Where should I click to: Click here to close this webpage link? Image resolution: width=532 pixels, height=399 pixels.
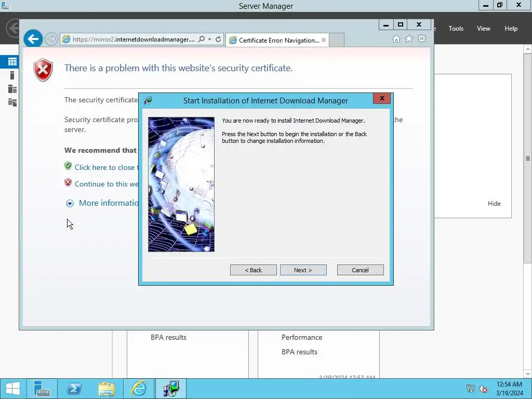[x=107, y=167]
